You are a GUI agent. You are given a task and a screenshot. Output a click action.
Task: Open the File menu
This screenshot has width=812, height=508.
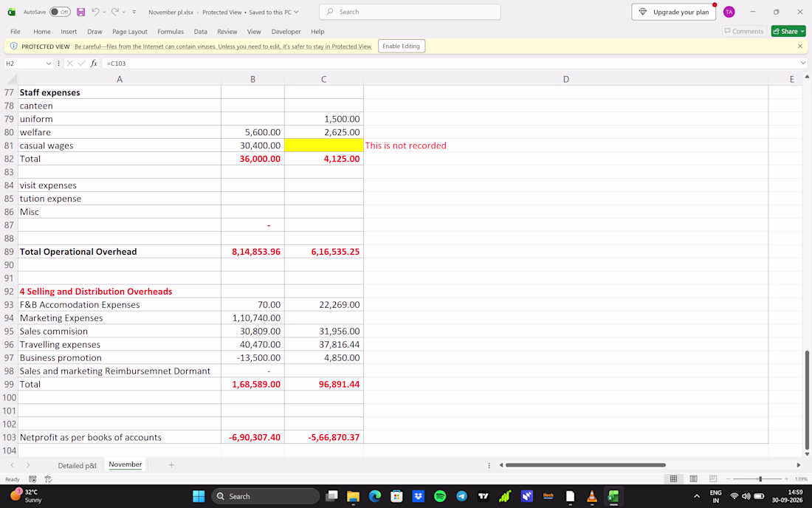coord(16,32)
